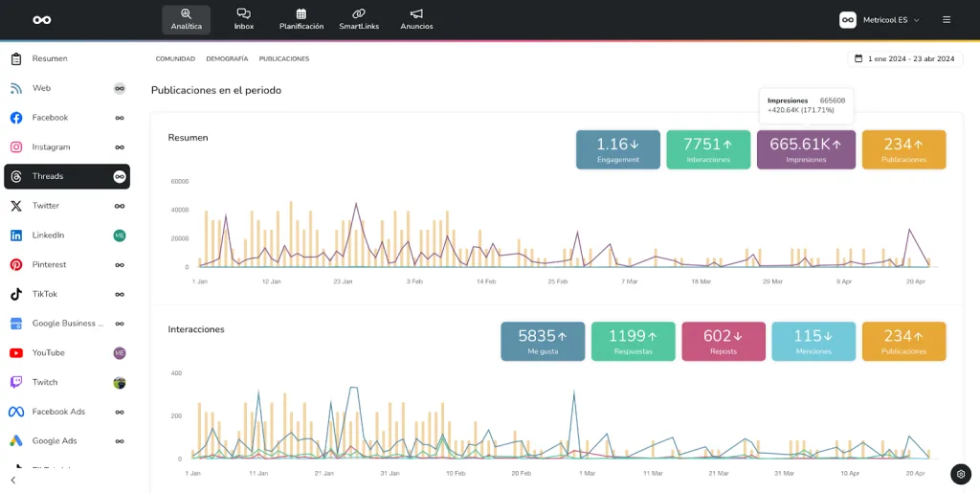980x493 pixels.
Task: Click the Interacciones chart title
Action: coord(196,329)
